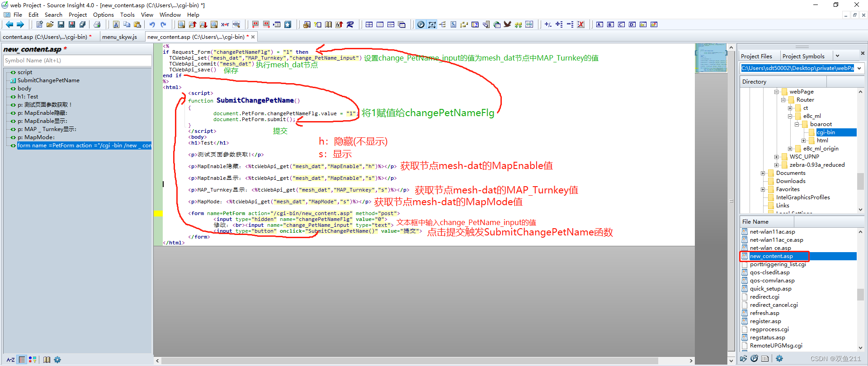Open the Project menu
Viewport: 868px width, 366px height.
[x=78, y=14]
